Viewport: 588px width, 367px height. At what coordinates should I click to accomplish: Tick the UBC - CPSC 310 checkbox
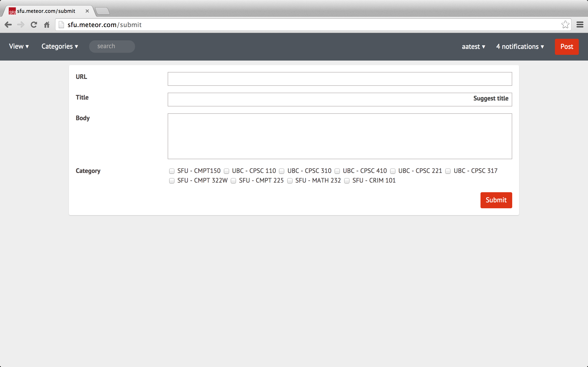click(x=282, y=171)
